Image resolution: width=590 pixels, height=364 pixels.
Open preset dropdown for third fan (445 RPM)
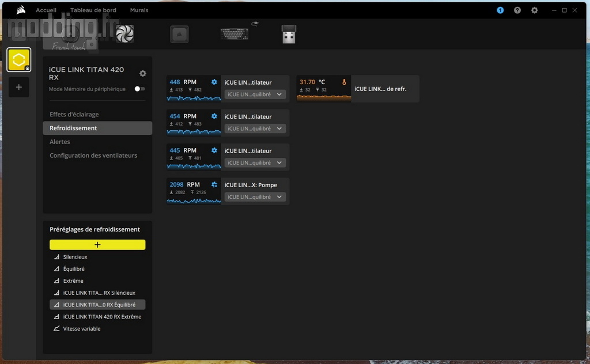pos(255,163)
